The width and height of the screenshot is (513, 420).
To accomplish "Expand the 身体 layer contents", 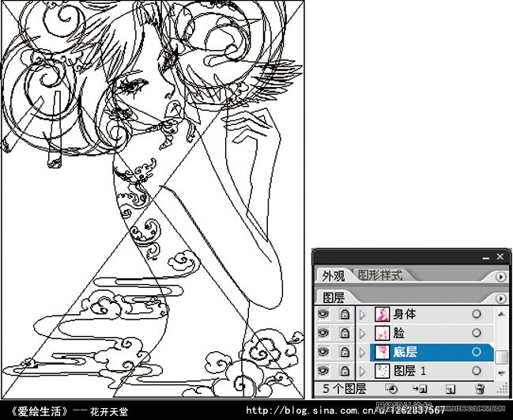I will (x=362, y=315).
